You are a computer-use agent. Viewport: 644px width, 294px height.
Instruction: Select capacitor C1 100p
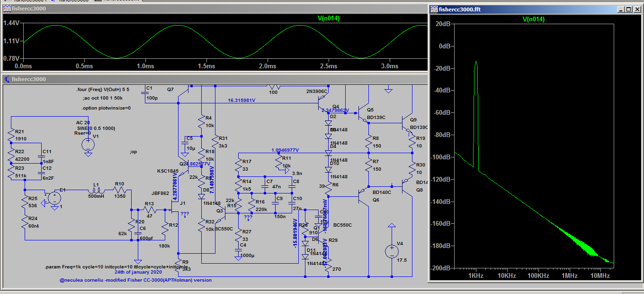click(x=144, y=94)
